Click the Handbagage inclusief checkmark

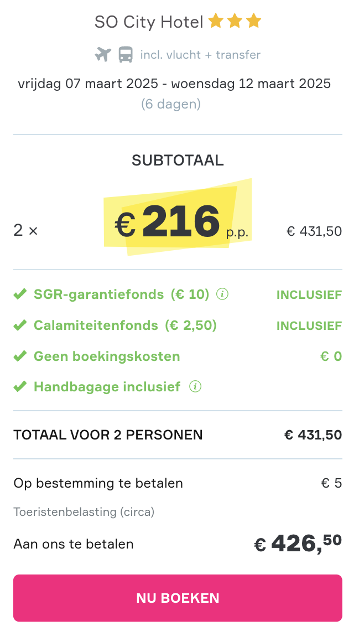coord(20,387)
